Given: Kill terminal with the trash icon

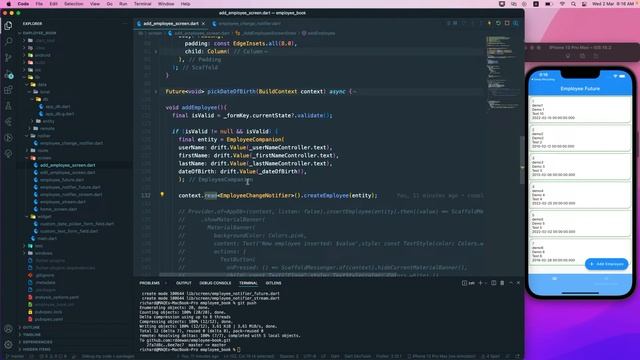Looking at the screenshot, I should pos(502,283).
